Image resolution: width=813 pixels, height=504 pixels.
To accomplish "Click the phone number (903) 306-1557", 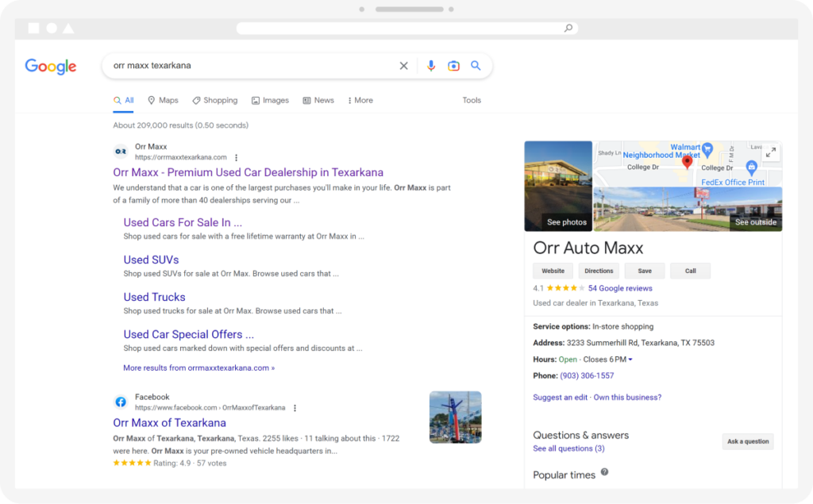I will point(587,376).
